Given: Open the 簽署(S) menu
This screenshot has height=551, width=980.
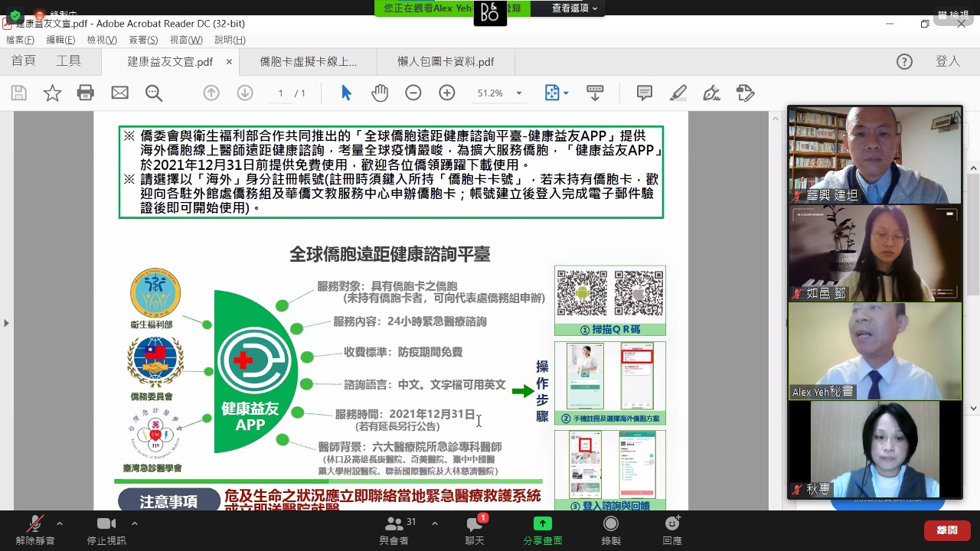Looking at the screenshot, I should (x=143, y=40).
